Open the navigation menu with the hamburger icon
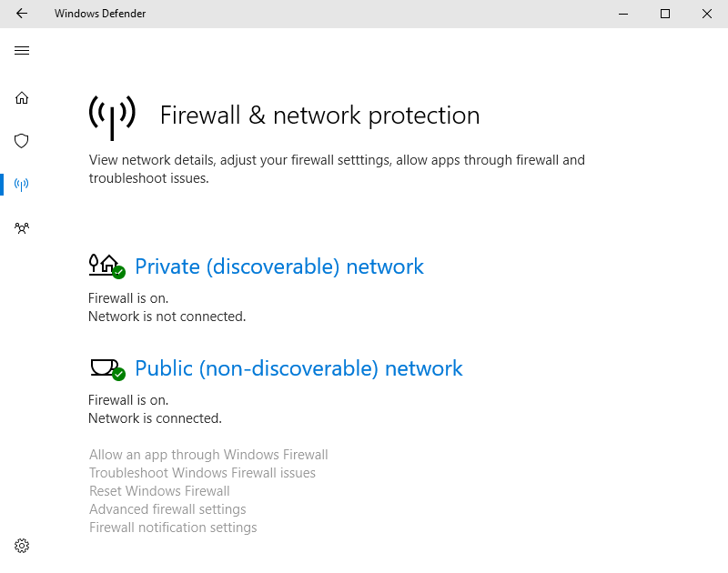This screenshot has height=573, width=728. (22, 50)
